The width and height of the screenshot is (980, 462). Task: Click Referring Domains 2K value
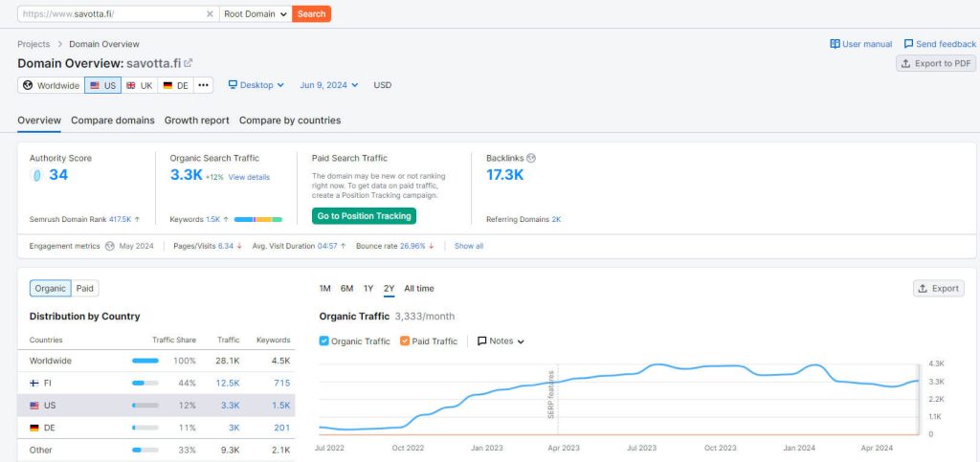[556, 220]
